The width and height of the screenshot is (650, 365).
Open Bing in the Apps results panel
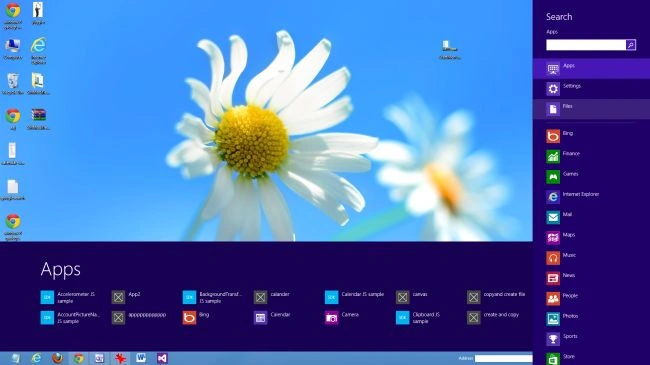point(196,318)
